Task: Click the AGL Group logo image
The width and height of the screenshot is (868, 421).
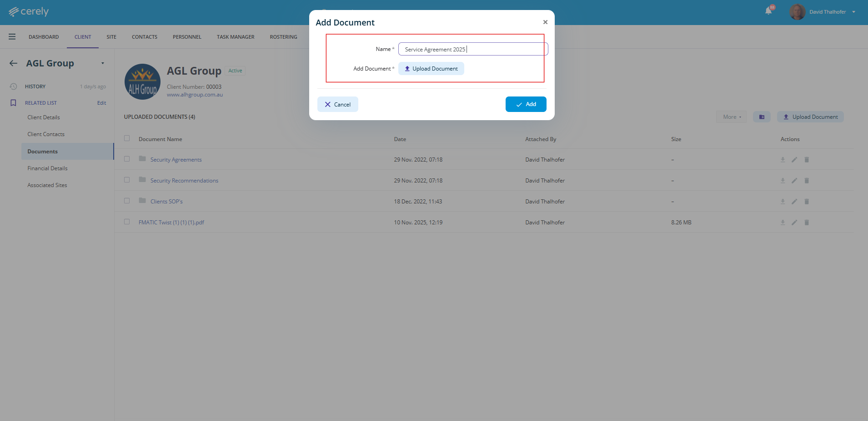Action: 142,81
